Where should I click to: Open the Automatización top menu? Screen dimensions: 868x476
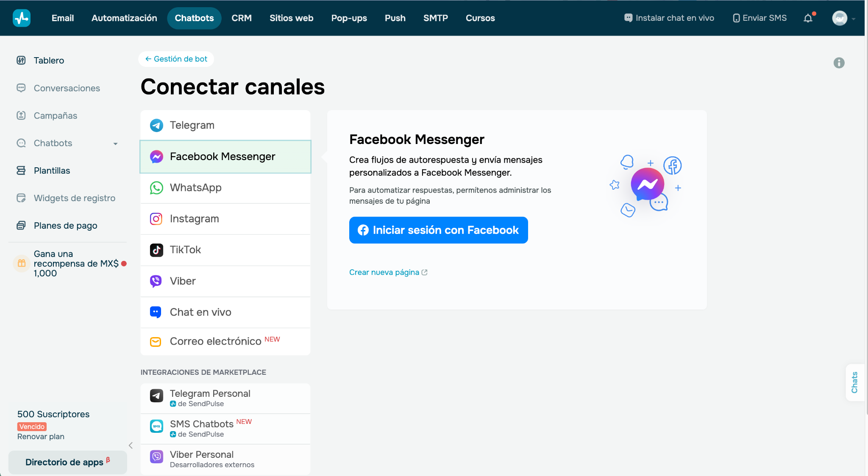[x=124, y=18]
